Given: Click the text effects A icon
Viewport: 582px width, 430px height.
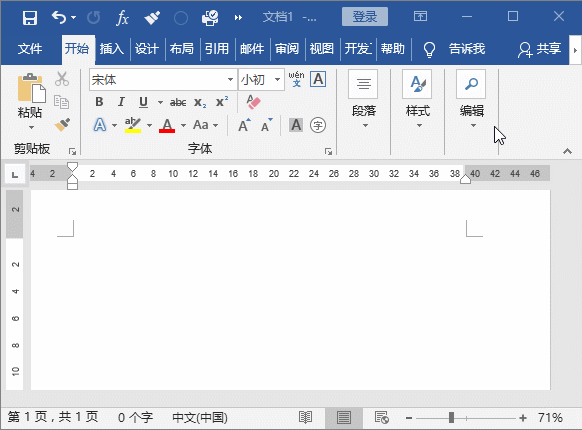Looking at the screenshot, I should coord(99,125).
